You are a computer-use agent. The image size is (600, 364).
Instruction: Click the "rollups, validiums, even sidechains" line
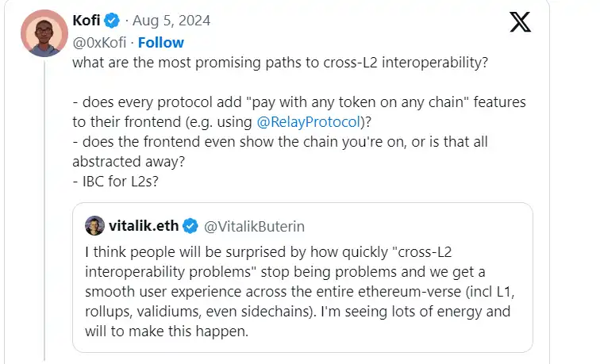(292, 312)
